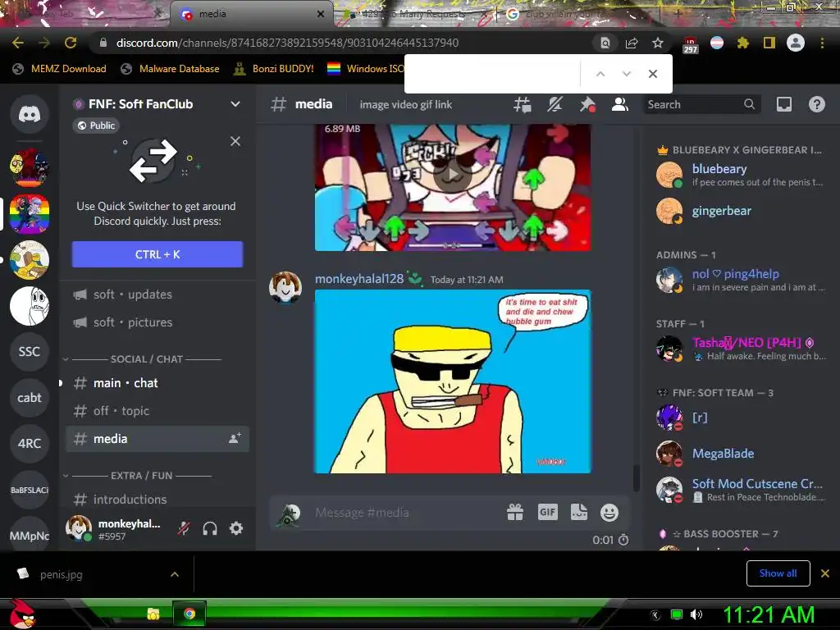Screen dimensions: 840x630
Task: Open the Angry Birds start button
Action: (21, 614)
